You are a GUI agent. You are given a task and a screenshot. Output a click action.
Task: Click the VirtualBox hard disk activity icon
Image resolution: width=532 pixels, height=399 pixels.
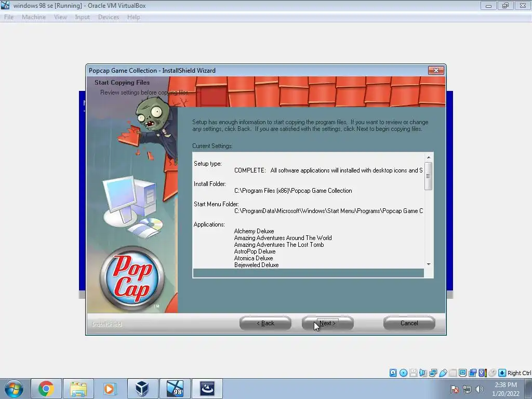393,373
